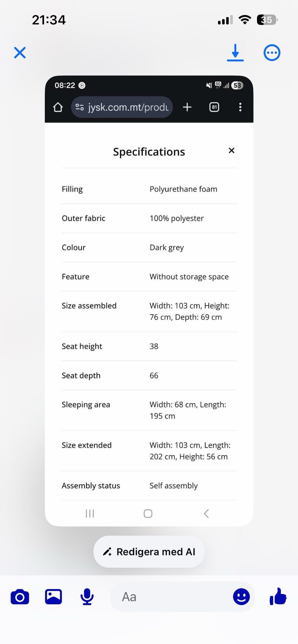The height and width of the screenshot is (644, 298).
Task: Tap the microphone voice message icon
Action: pyautogui.click(x=87, y=597)
